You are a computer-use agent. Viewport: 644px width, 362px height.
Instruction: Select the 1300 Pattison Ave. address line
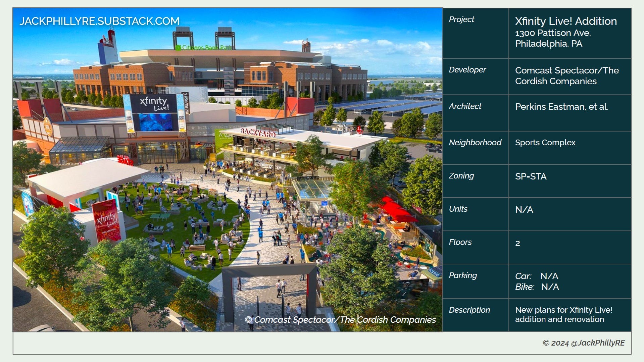click(x=553, y=33)
